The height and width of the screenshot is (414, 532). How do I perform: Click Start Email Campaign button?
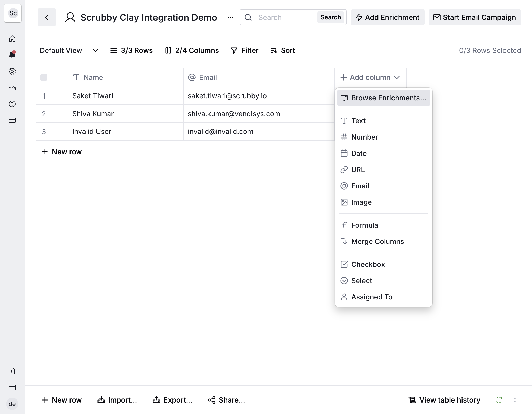[475, 17]
